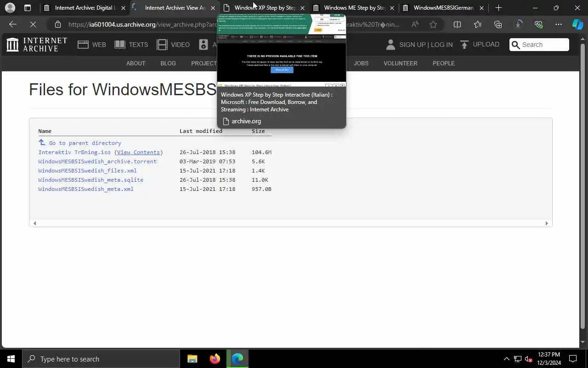
Task: Open Downloads panel
Action: tap(519, 24)
